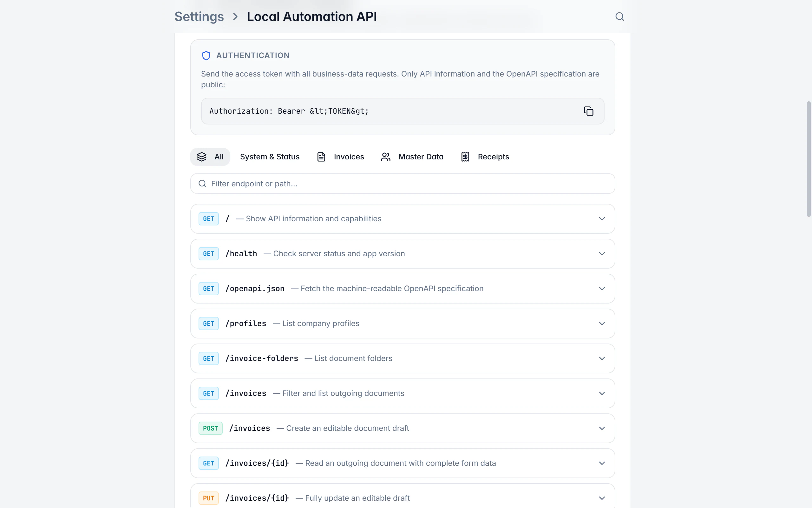Click 'Check server status and app version'
This screenshot has width=812, height=508.
[x=339, y=254]
